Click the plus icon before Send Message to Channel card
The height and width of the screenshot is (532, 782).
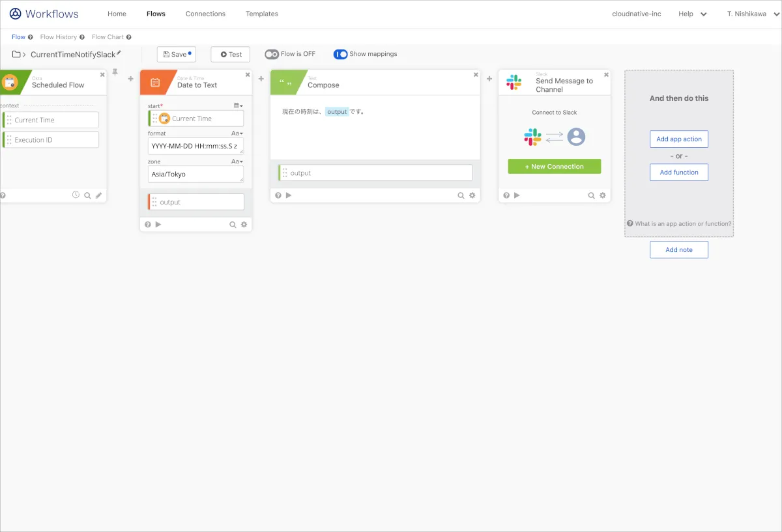[x=489, y=79]
